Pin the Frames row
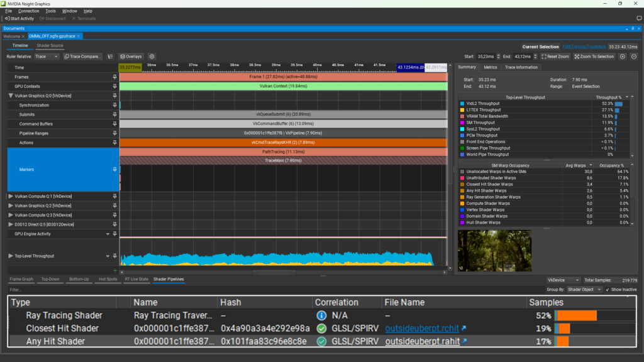The width and height of the screenshot is (644, 362). tap(114, 77)
